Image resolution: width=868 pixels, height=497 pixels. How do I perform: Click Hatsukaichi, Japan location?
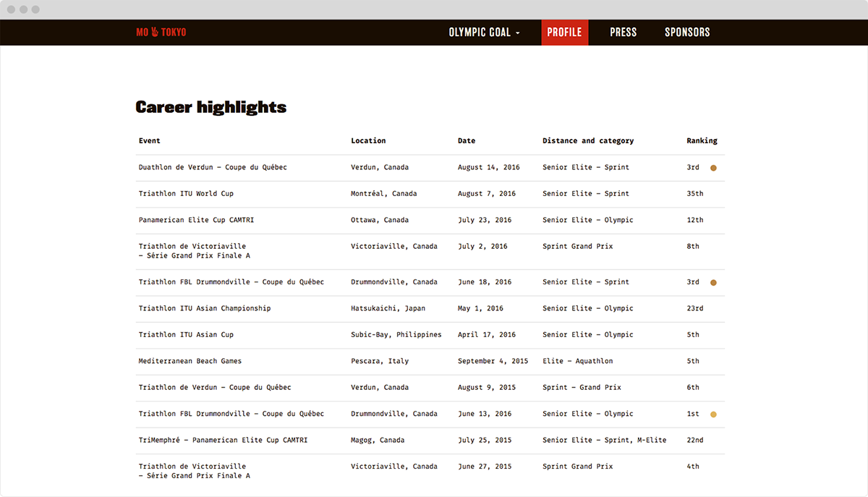click(x=388, y=308)
